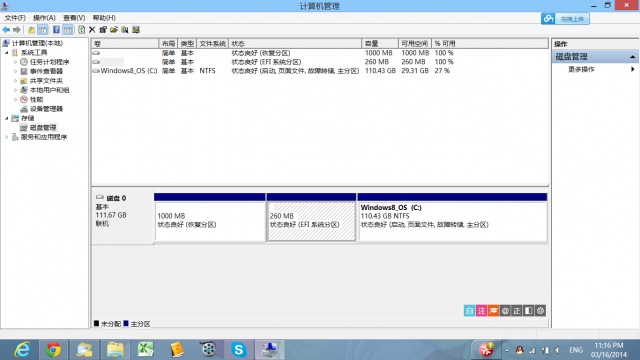Image resolution: width=640 pixels, height=360 pixels.
Task: Sort by the 容量 column header
Action: (x=380, y=44)
